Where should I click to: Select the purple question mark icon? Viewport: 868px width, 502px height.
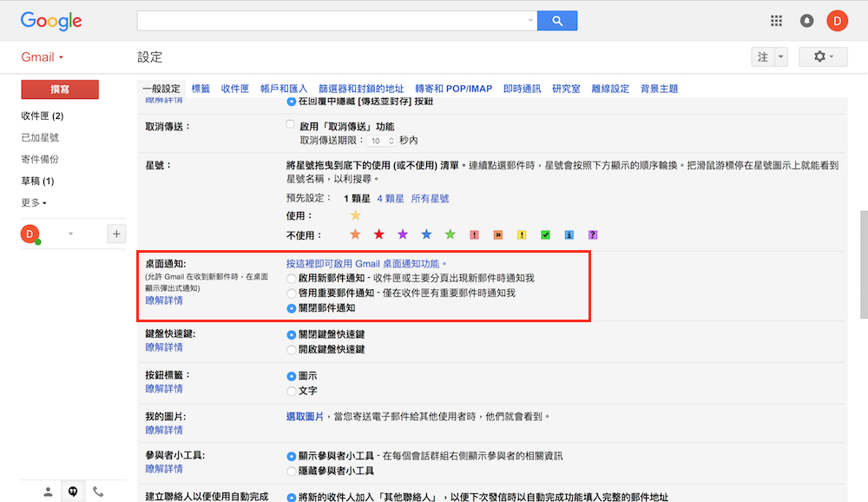click(x=593, y=234)
